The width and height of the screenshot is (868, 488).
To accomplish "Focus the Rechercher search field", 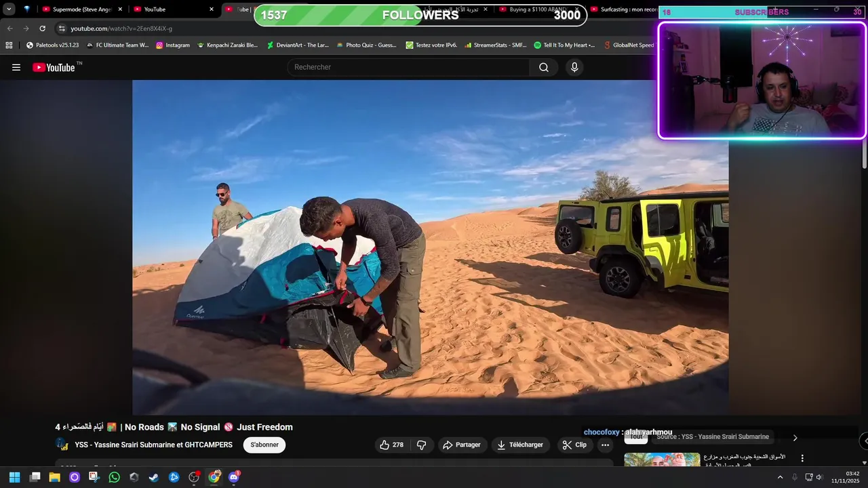I will point(409,67).
